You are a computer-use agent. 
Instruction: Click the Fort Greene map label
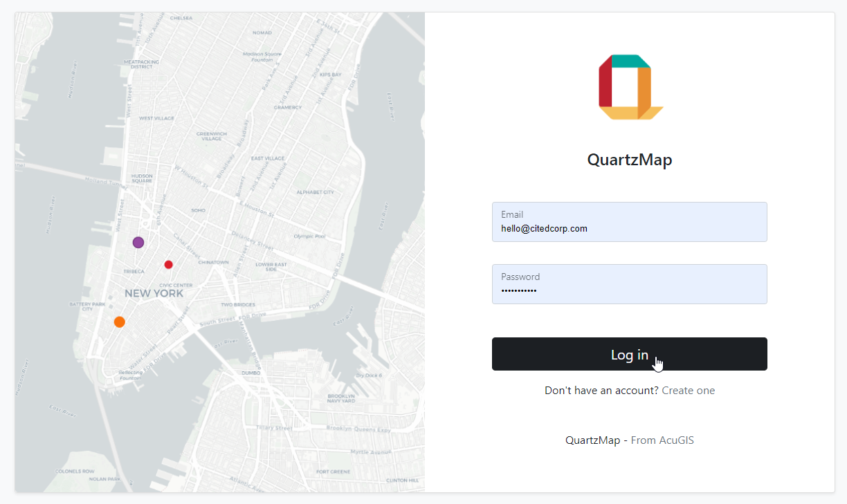click(x=332, y=472)
